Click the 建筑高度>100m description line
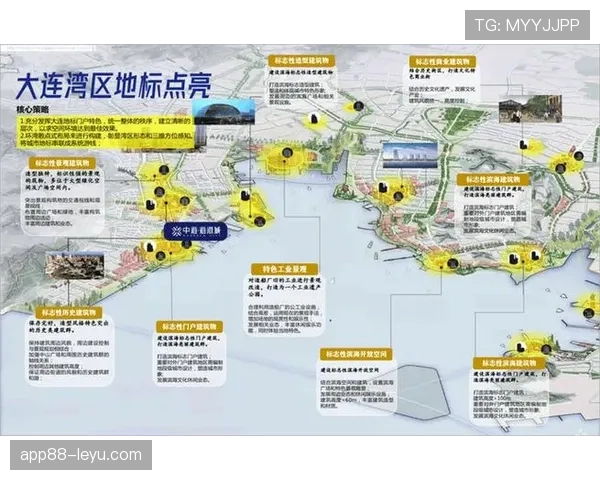Screen dimensions: 600x480 point(491,398)
